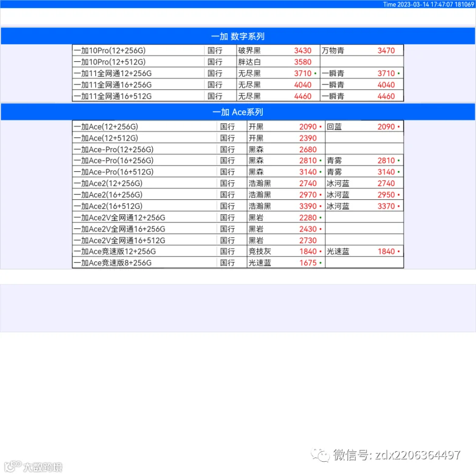The height and width of the screenshot is (476, 476).
Task: Click the model cell '一加Ace竞速版12+256G'
Action: click(115, 251)
